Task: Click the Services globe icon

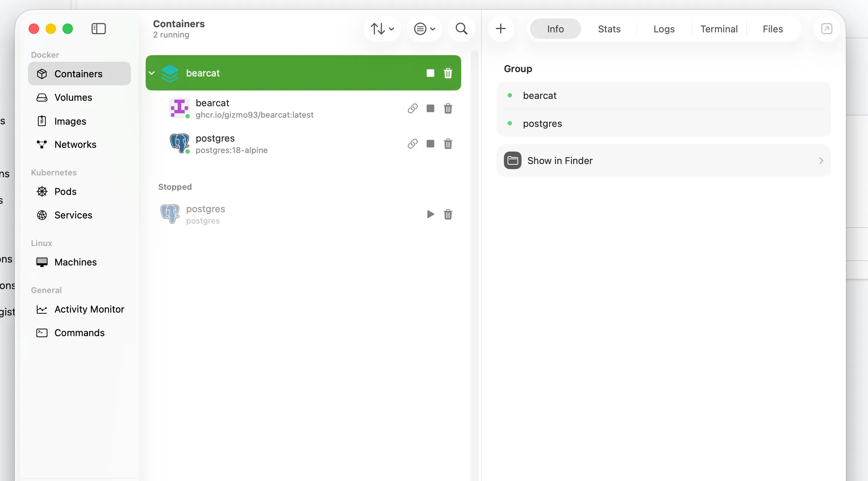Action: (42, 215)
